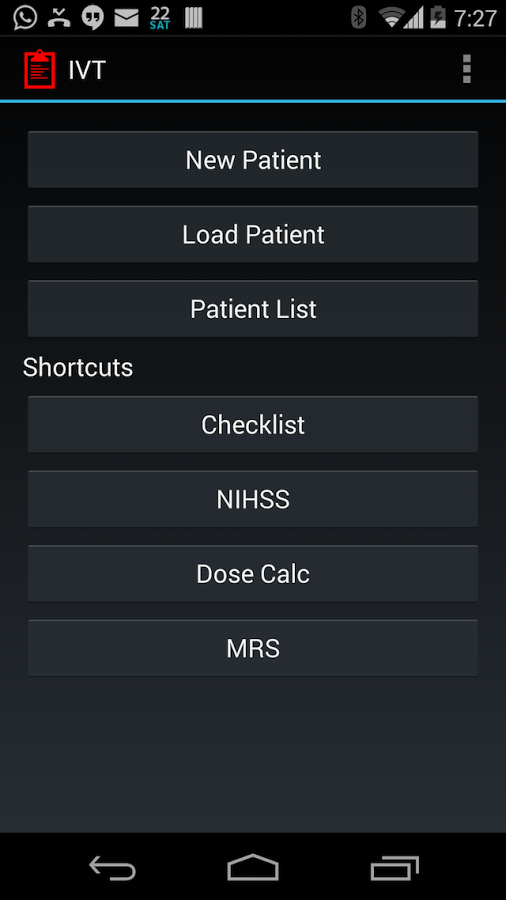
Task: Tap the battery charging status icon
Action: click(438, 18)
